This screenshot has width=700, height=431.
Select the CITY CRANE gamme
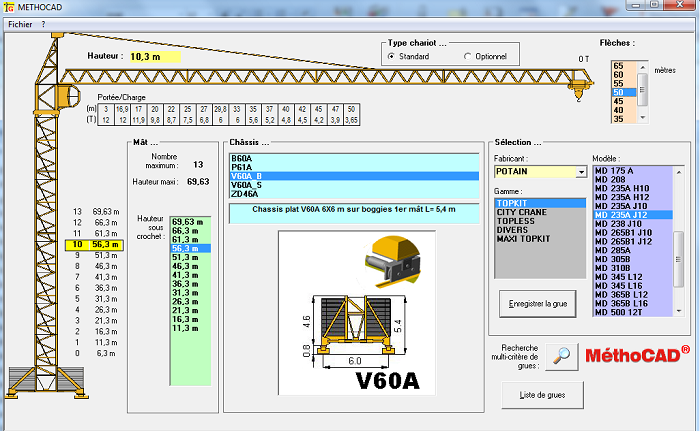tap(540, 212)
